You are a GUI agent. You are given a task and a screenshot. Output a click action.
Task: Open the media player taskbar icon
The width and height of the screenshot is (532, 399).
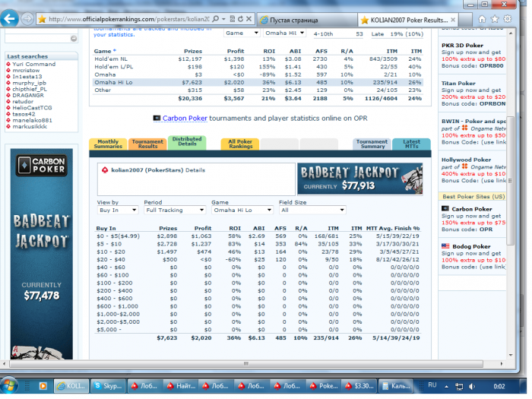click(43, 386)
